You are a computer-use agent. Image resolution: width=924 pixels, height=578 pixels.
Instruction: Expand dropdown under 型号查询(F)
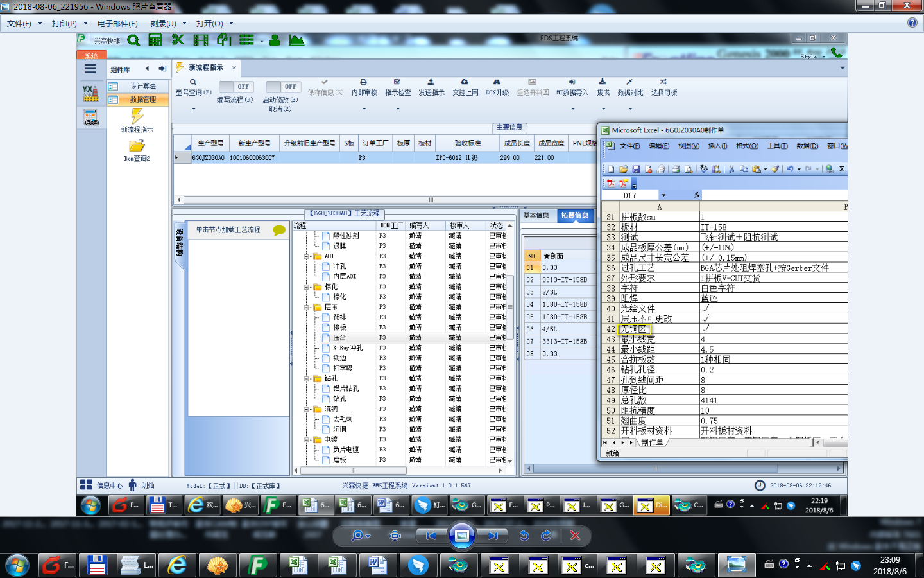194,109
